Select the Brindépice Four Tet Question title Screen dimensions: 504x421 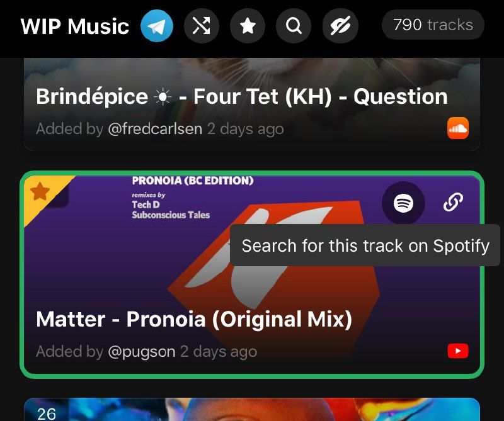click(x=242, y=96)
